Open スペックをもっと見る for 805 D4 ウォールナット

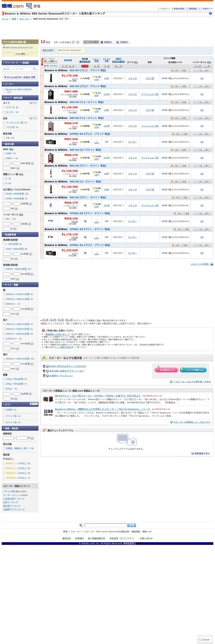[x=202, y=118]
